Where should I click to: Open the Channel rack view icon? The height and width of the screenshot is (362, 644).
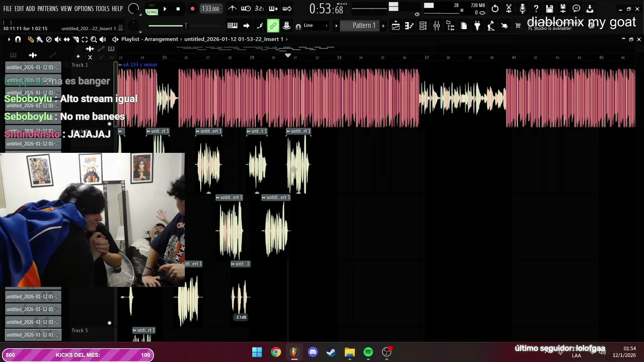tap(423, 26)
